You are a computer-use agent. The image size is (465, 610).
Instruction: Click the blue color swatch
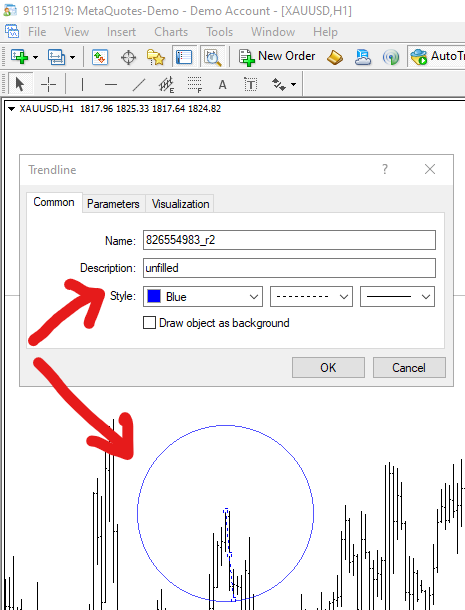[154, 296]
